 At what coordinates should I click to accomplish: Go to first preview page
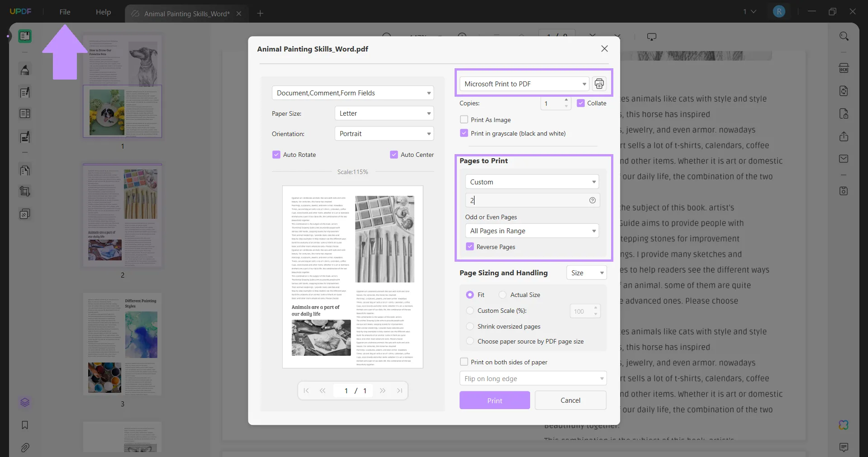click(x=306, y=391)
